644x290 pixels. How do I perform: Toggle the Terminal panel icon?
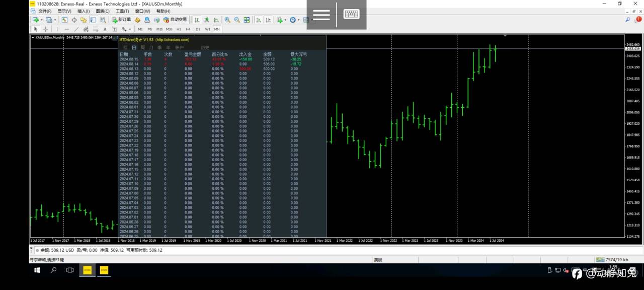tap(93, 20)
